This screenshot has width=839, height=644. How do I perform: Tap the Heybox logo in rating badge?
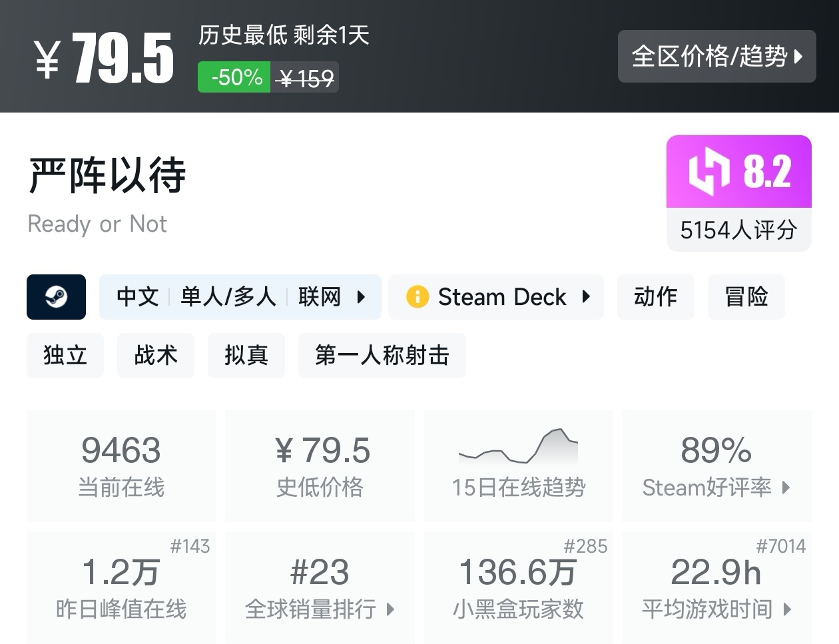coord(709,172)
